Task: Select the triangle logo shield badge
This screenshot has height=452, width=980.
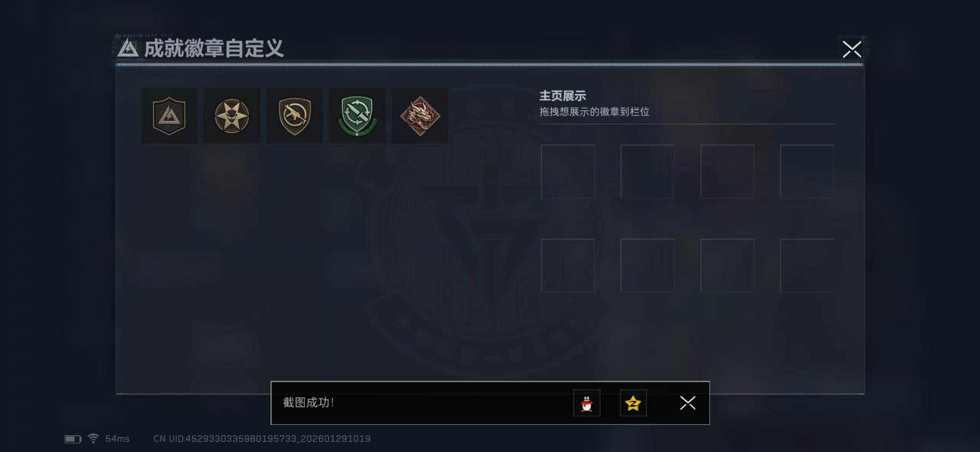Action: (x=169, y=116)
